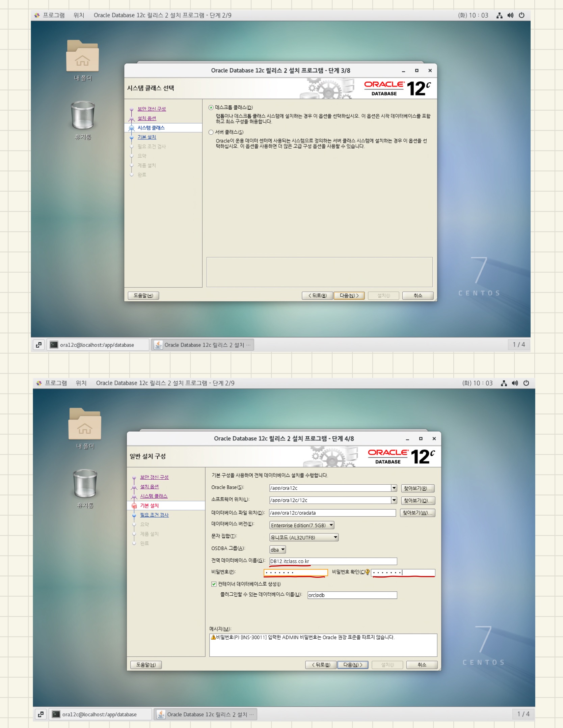This screenshot has width=563, height=728.
Task: Click 프로그램 menu logo icon above step 3/8 window
Action: pyautogui.click(x=37, y=15)
